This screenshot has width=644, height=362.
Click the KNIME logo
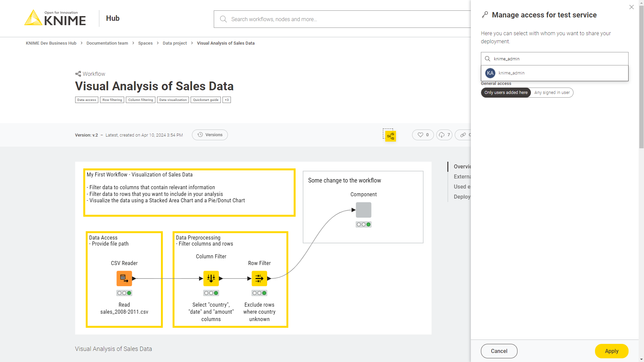pyautogui.click(x=55, y=18)
